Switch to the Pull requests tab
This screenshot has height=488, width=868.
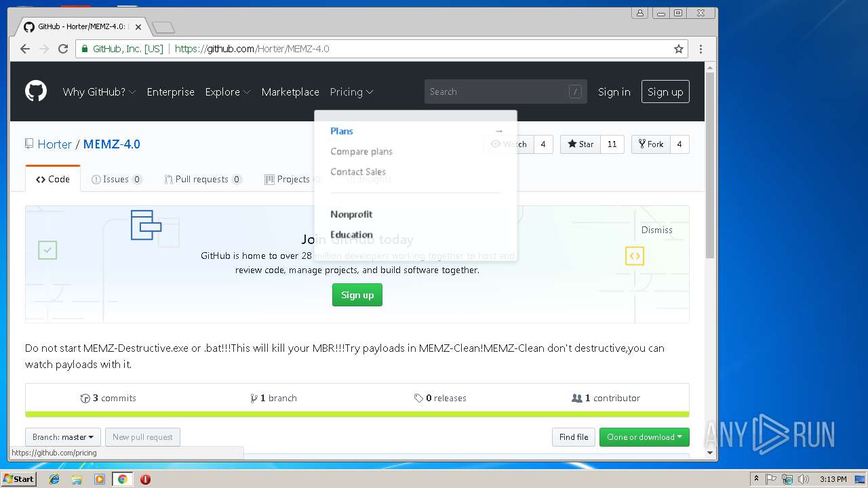[203, 179]
